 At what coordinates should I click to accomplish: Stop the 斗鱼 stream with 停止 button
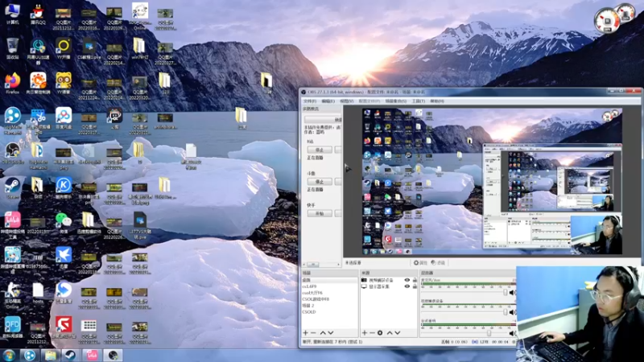[x=320, y=182]
